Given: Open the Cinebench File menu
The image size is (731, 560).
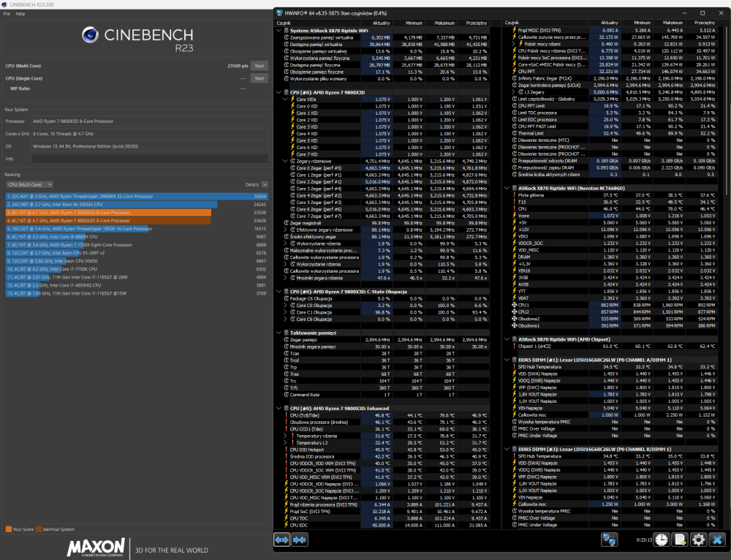Looking at the screenshot, I should pos(7,14).
